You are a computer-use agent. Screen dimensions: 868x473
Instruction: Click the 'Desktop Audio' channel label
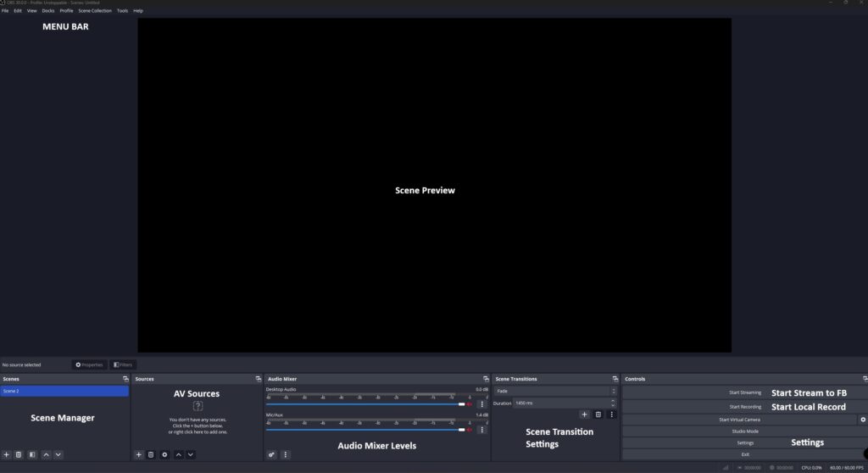point(281,389)
